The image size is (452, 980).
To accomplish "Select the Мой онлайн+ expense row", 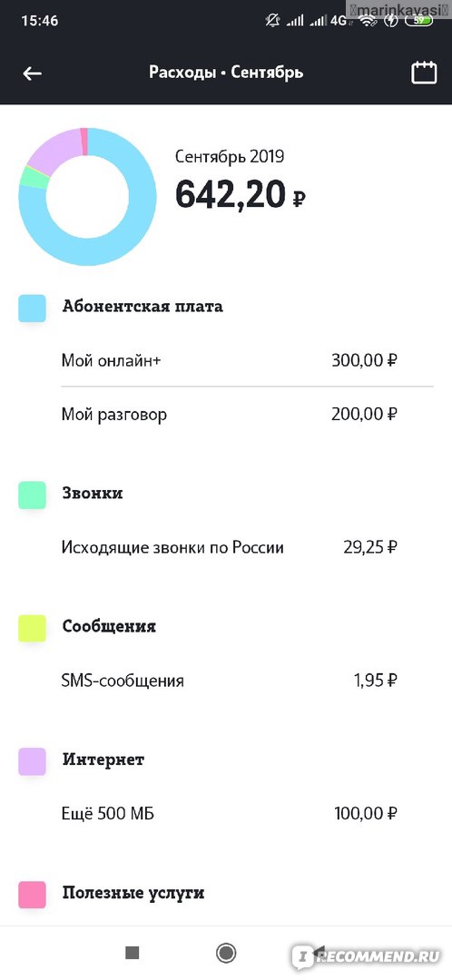I will tap(247, 360).
